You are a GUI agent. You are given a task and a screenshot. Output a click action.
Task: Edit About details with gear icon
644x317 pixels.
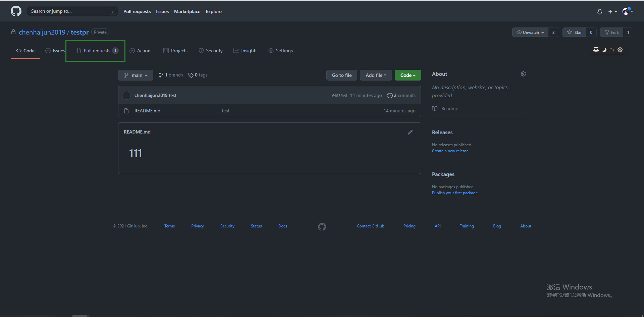point(523,74)
